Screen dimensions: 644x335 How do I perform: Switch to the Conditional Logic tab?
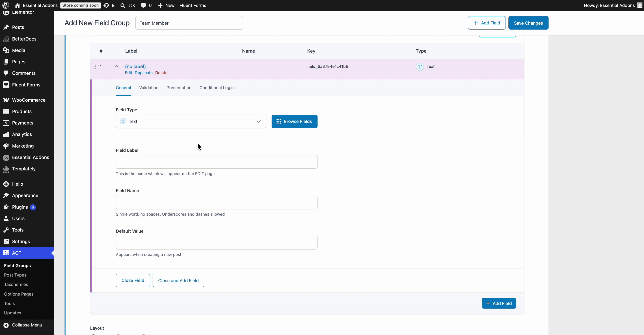(x=216, y=88)
